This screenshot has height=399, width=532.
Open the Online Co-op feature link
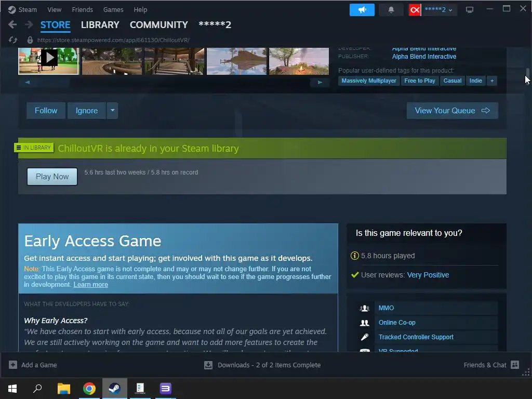(397, 323)
